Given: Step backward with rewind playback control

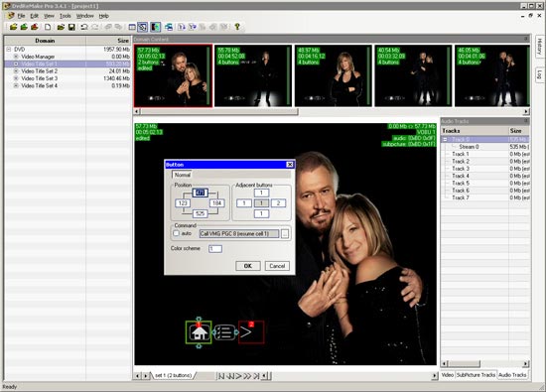Looking at the screenshot, I should [x=230, y=376].
